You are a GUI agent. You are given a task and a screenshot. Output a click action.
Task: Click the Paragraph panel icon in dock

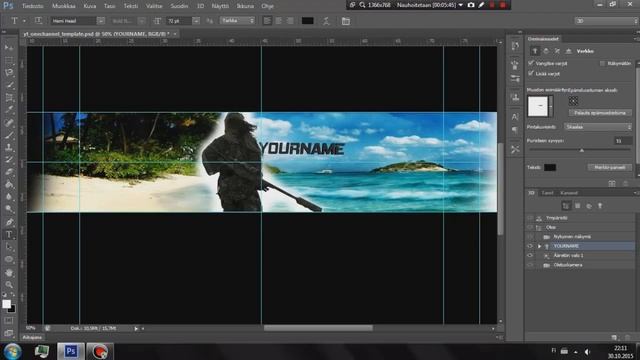(515, 130)
